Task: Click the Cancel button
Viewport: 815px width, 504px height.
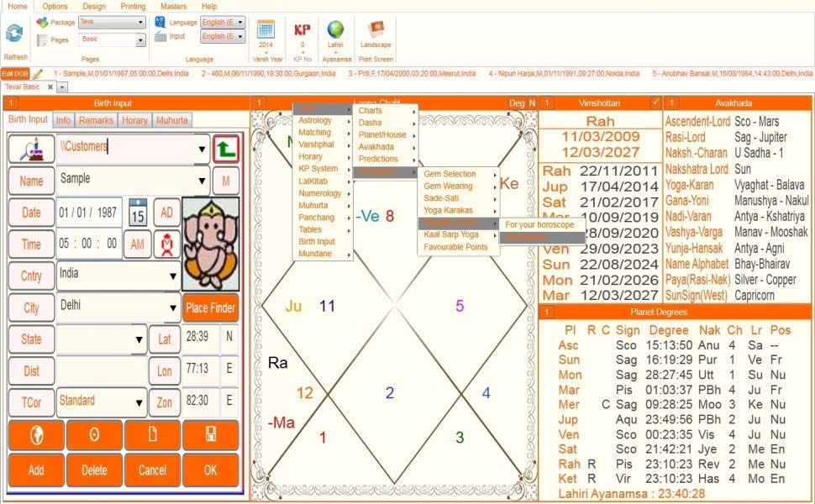Action: (x=152, y=470)
